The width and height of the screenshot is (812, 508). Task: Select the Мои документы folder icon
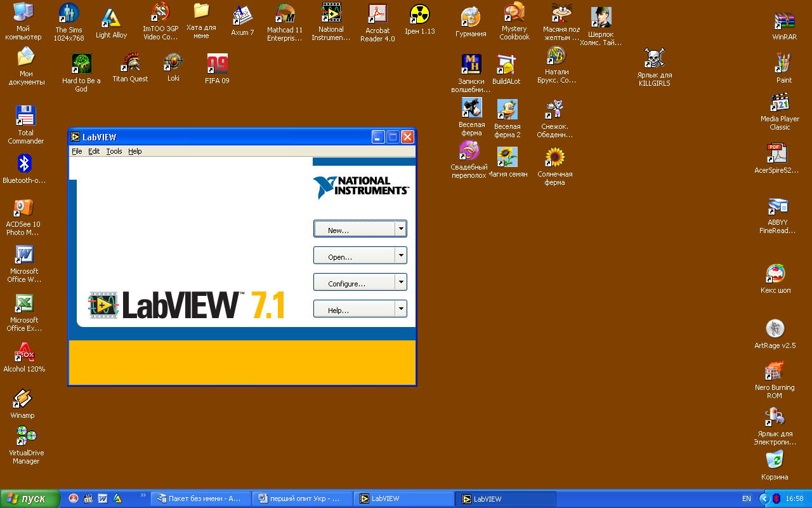click(26, 66)
